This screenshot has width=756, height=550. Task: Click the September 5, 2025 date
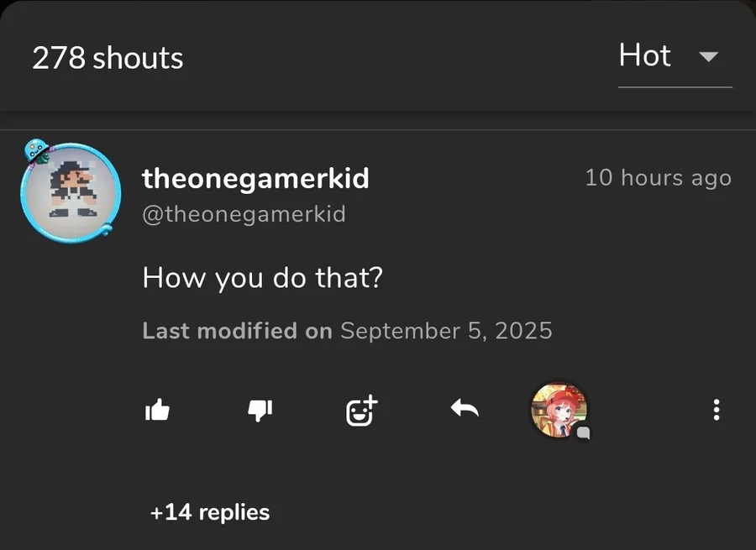click(x=447, y=331)
